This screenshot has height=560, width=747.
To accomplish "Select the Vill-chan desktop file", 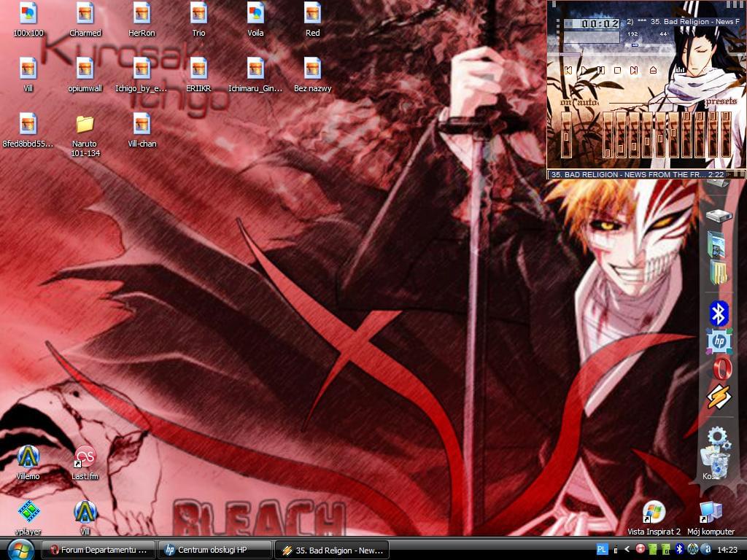I will point(142,130).
